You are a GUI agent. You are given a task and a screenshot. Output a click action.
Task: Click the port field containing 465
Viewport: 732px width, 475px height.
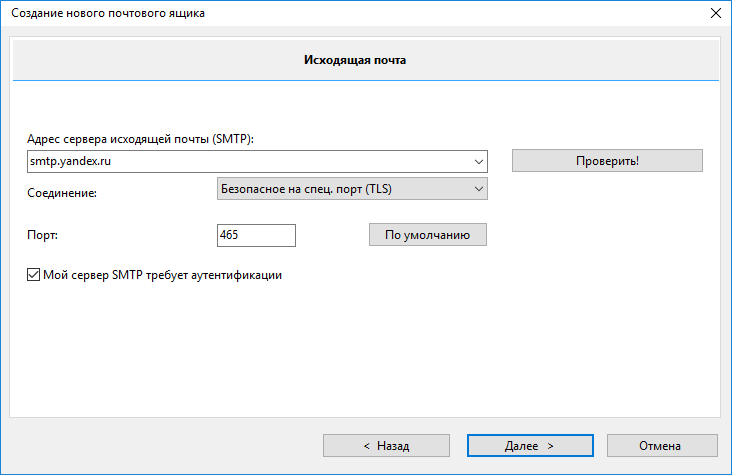point(256,235)
